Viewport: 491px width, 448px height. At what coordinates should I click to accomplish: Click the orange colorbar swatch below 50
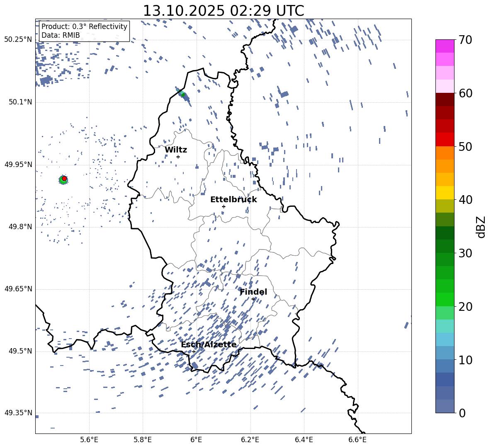(445, 153)
